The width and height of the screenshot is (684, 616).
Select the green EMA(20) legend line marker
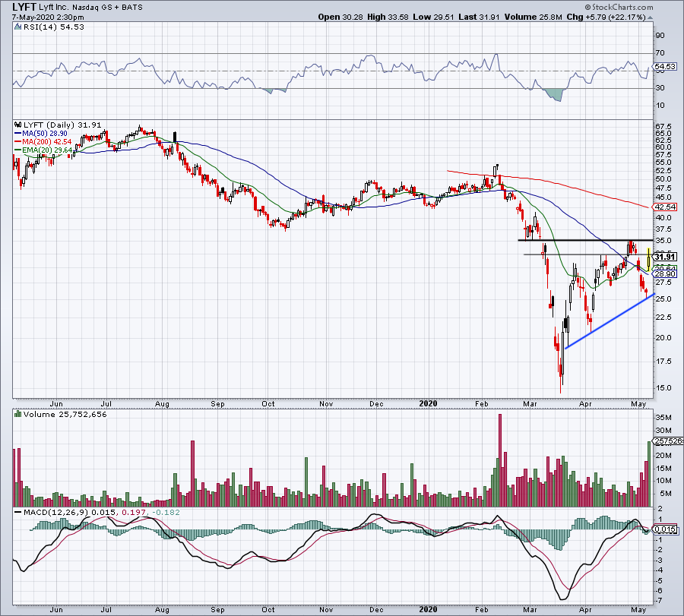coord(18,150)
